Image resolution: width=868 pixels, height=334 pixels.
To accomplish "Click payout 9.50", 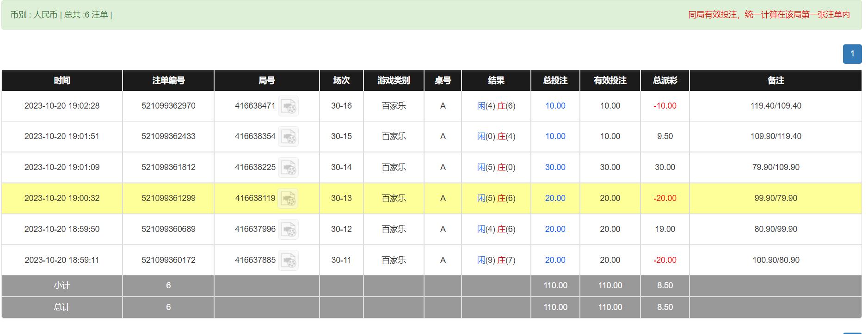I will pyautogui.click(x=665, y=136).
